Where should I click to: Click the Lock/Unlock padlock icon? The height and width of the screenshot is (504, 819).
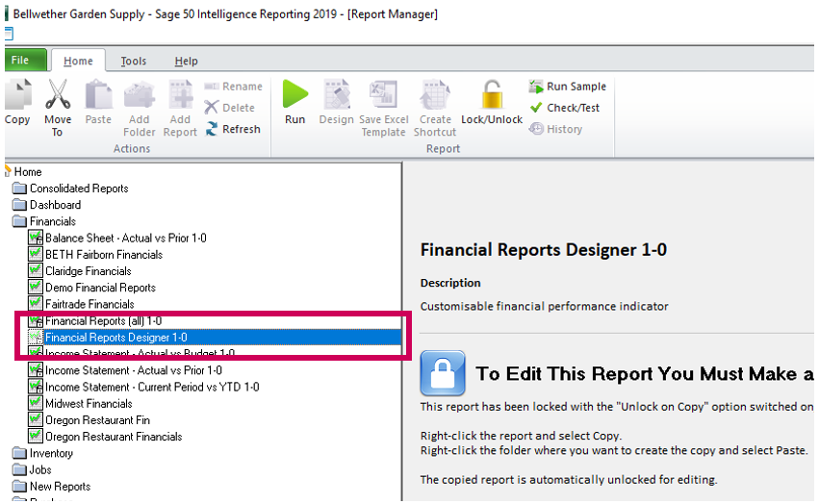coord(492,94)
